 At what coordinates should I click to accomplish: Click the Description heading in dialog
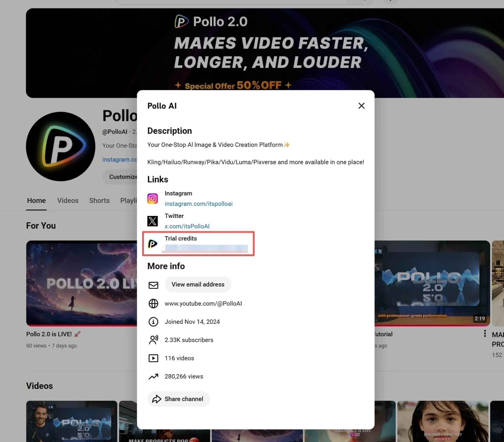(x=169, y=131)
